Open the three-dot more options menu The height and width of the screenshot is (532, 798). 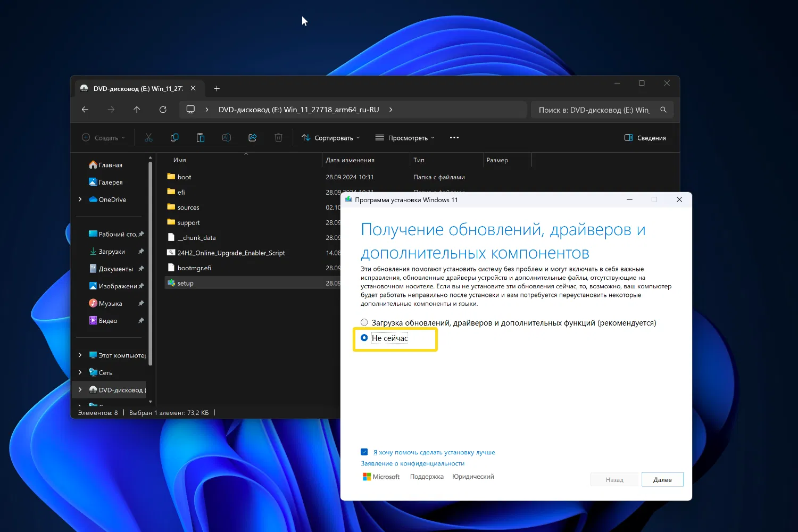click(x=454, y=138)
